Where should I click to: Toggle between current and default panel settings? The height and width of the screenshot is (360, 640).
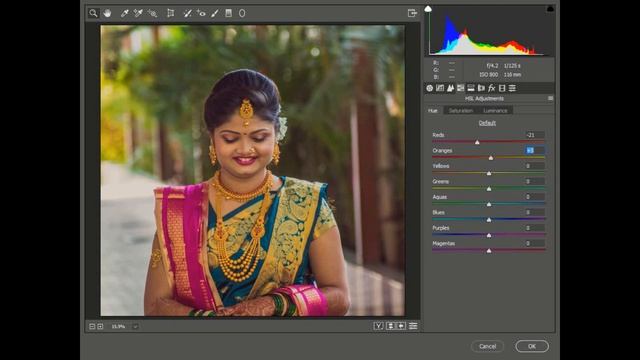[413, 326]
